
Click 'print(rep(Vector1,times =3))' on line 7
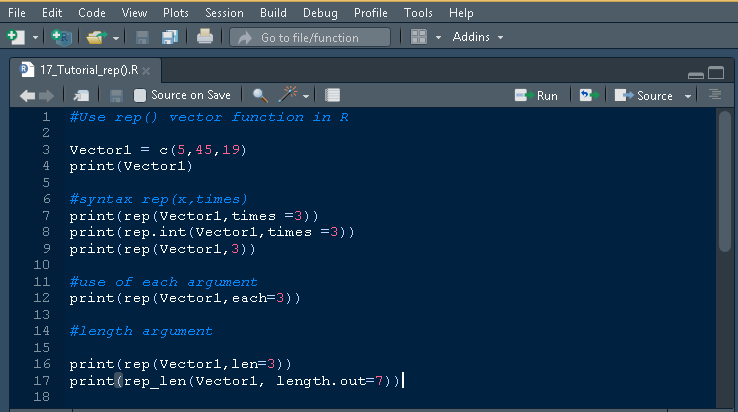[194, 216]
